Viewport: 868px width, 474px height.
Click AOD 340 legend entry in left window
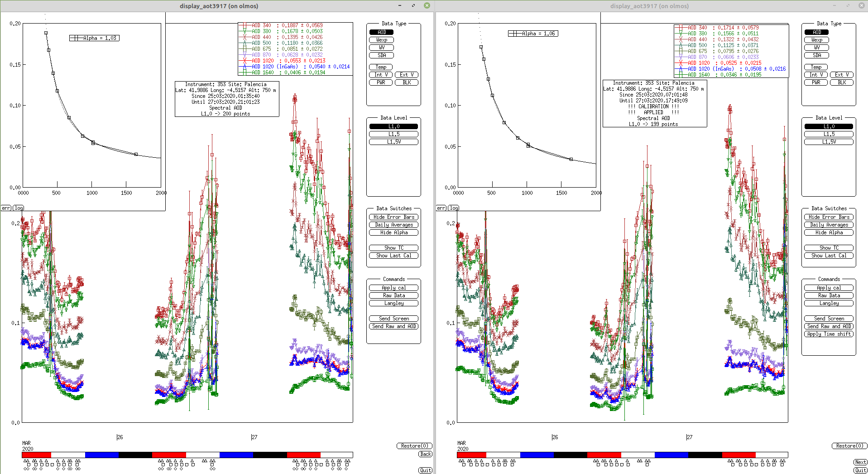pyautogui.click(x=281, y=25)
